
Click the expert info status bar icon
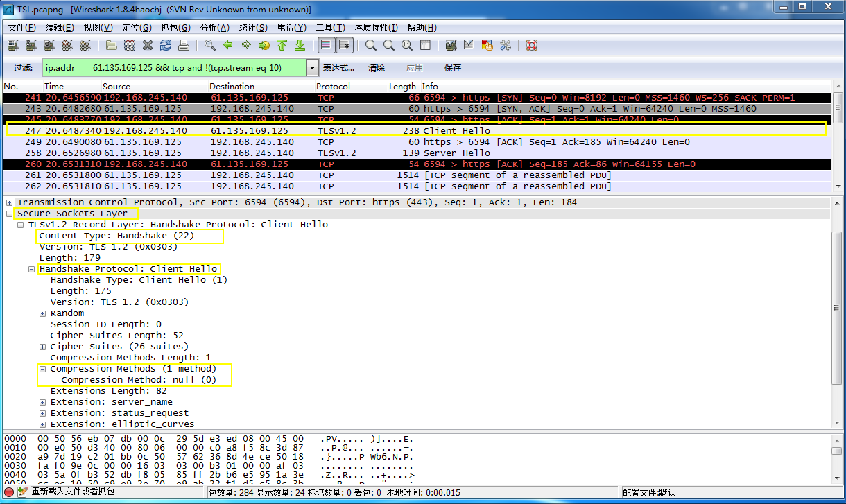(9, 492)
